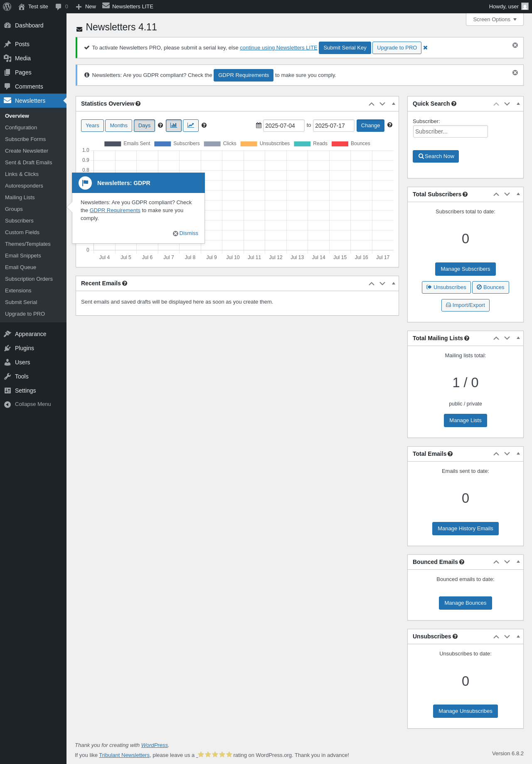Move the Statistics Overview panel down
The image size is (532, 764).
pyautogui.click(x=382, y=104)
